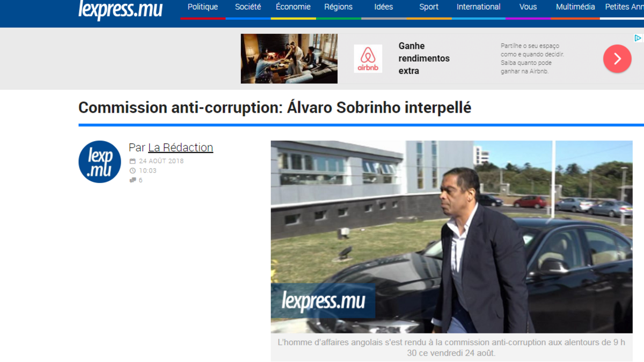This screenshot has width=644, height=362.
Task: Click the Airbnb ad living room thumbnail
Action: pyautogui.click(x=289, y=58)
